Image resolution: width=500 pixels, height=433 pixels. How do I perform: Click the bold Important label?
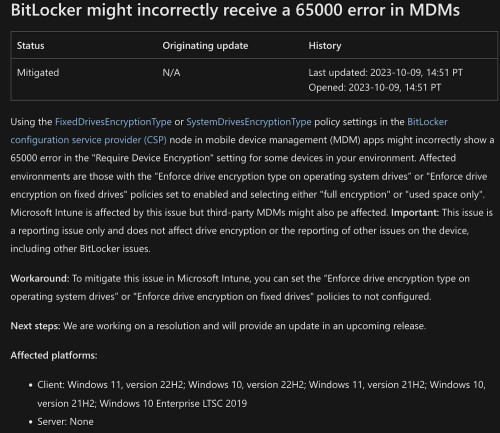click(x=415, y=213)
